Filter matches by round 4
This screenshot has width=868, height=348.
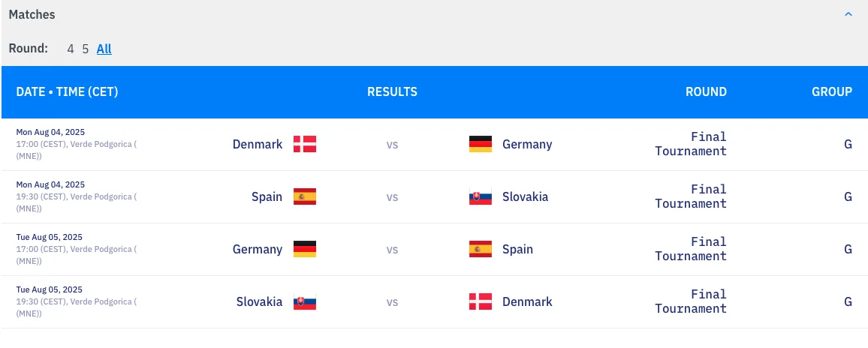pyautogui.click(x=71, y=49)
